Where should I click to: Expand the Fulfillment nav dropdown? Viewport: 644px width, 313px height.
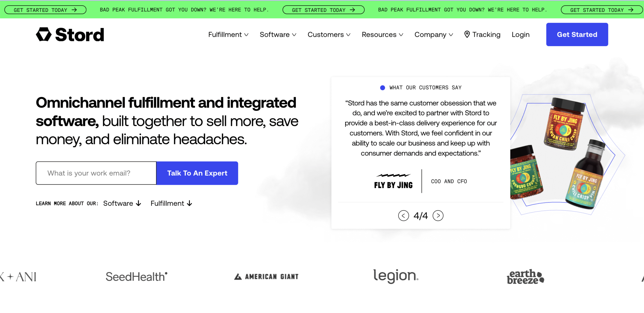point(228,34)
